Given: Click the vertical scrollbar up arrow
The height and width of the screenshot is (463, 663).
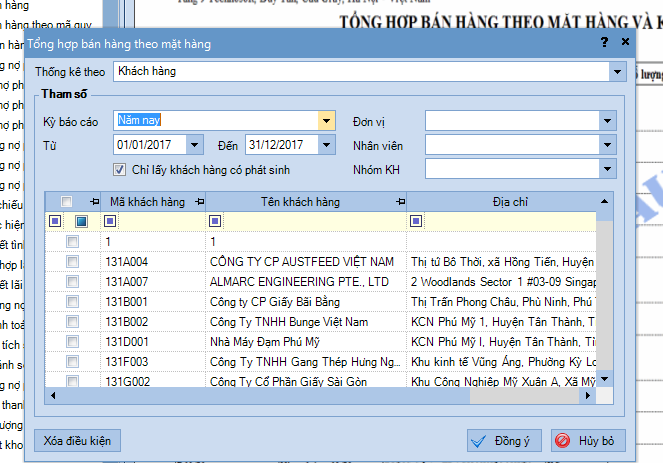Looking at the screenshot, I should click(x=605, y=202).
